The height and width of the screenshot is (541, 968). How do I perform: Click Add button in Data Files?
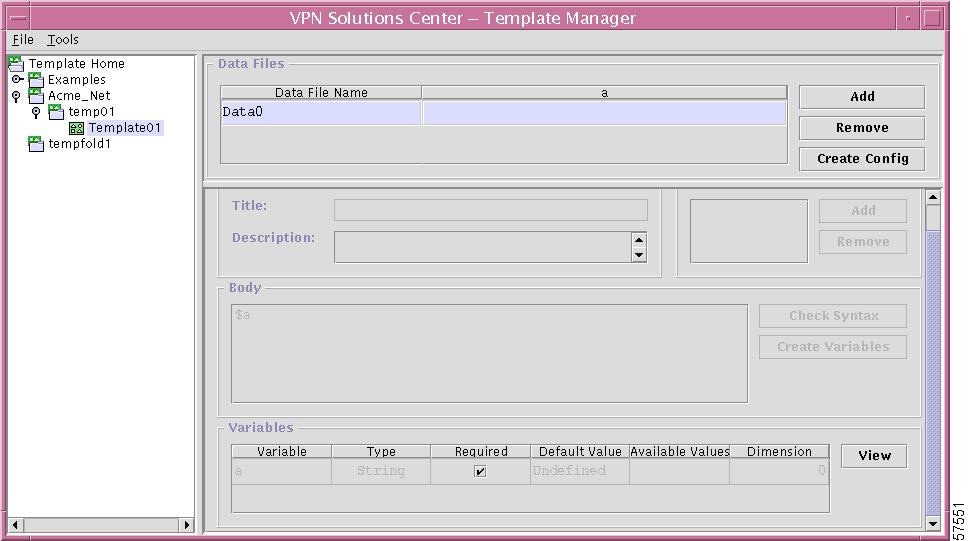pos(862,97)
